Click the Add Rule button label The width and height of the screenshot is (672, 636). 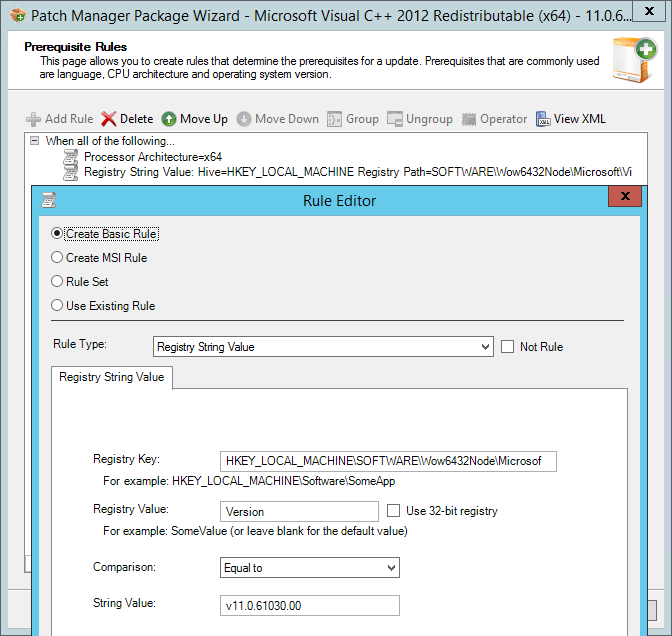(69, 119)
